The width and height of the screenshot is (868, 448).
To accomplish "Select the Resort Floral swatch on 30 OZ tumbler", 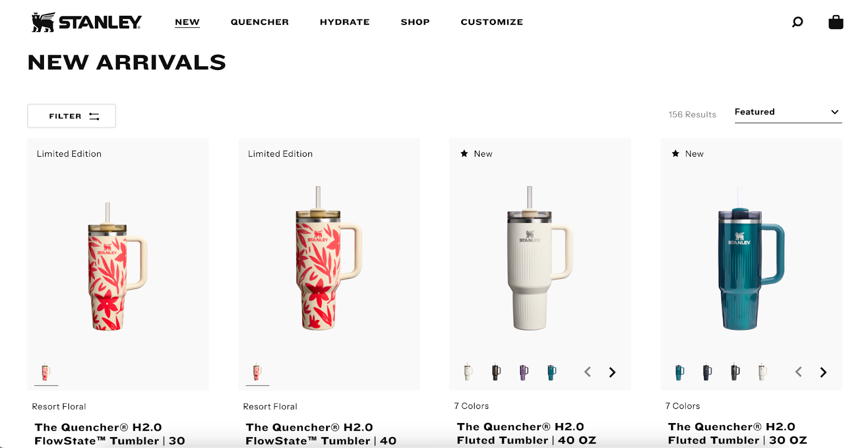I will [46, 373].
